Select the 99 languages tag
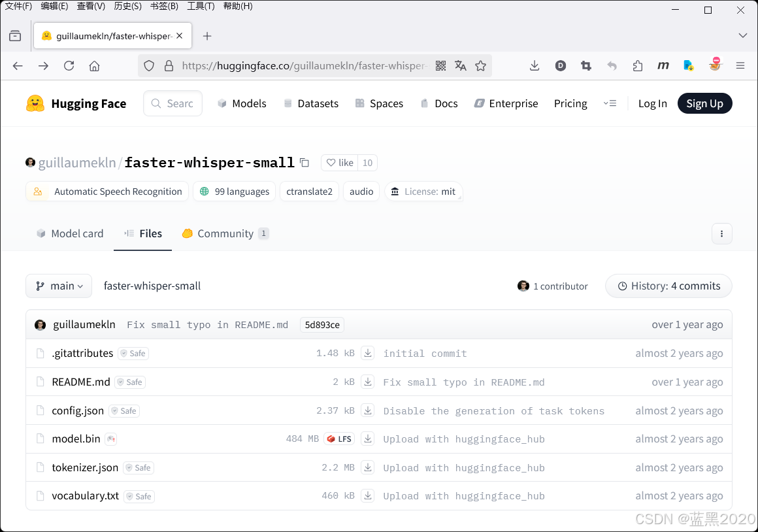 [235, 191]
